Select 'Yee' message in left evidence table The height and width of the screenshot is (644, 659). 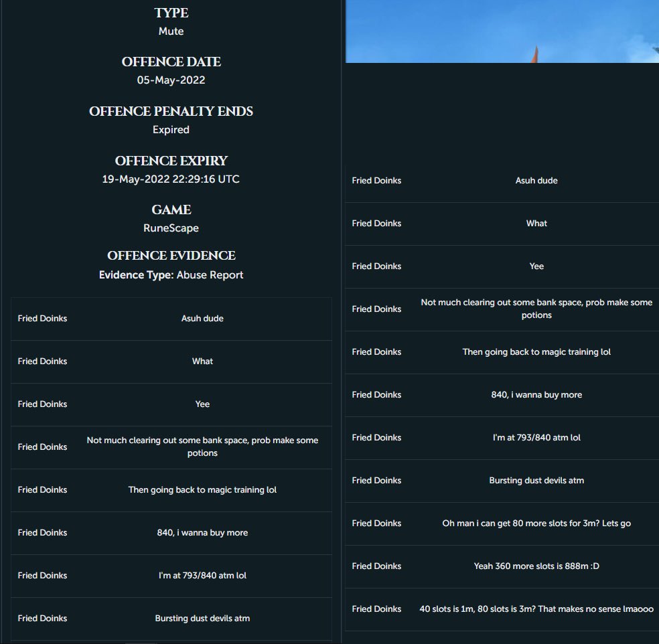(202, 404)
